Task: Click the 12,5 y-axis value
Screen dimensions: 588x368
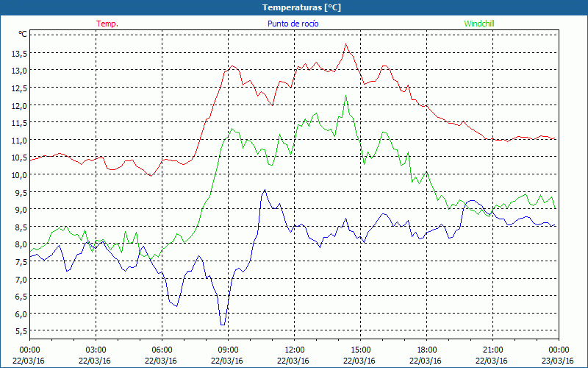Action: 19,88
